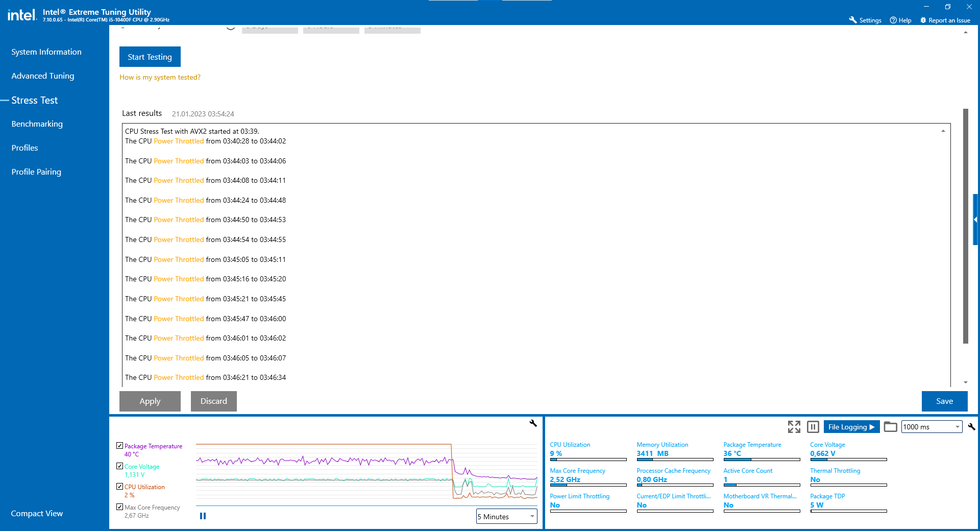This screenshot has width=980, height=531.
Task: Expand monitor panel to full view
Action: click(x=794, y=426)
